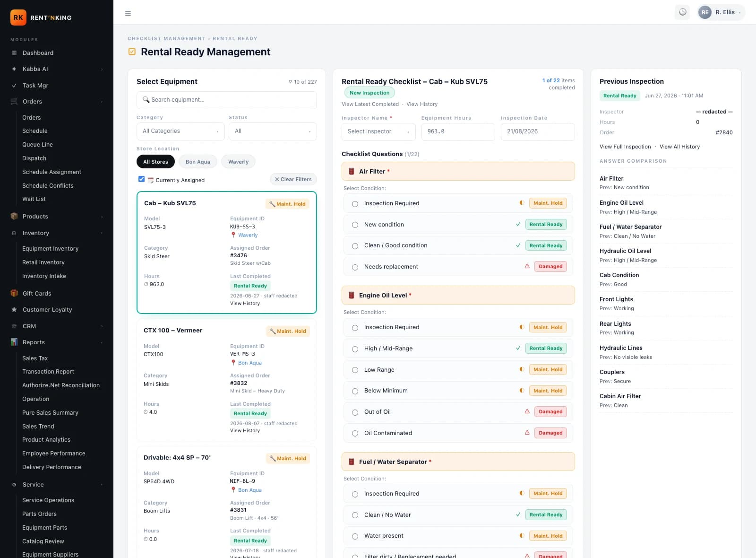Click the Engine Oil Level question icon
The width and height of the screenshot is (756, 558).
[352, 295]
